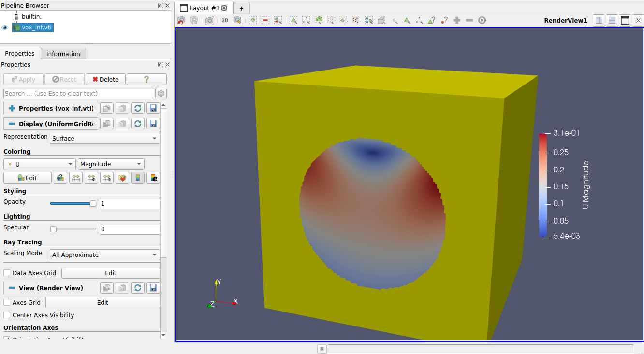Choose the Select Block tool
644x354 pixels.
(369, 20)
